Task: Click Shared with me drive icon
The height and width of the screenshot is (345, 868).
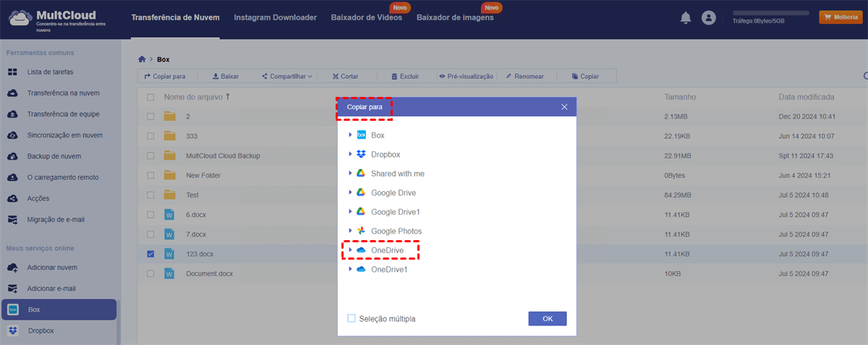Action: (361, 174)
